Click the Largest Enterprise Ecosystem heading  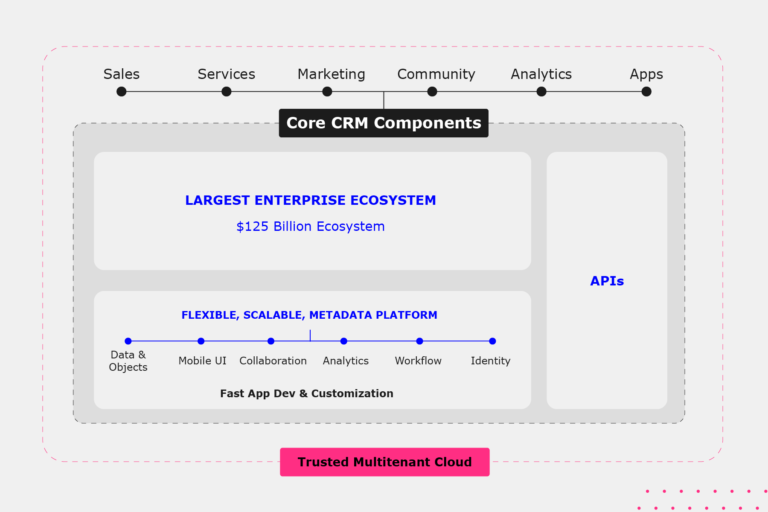point(310,200)
